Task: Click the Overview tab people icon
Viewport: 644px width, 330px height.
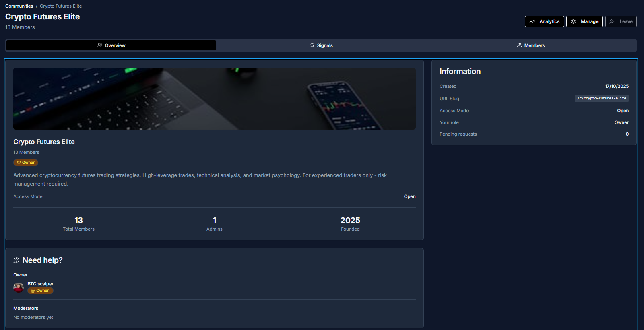Action: pos(100,45)
